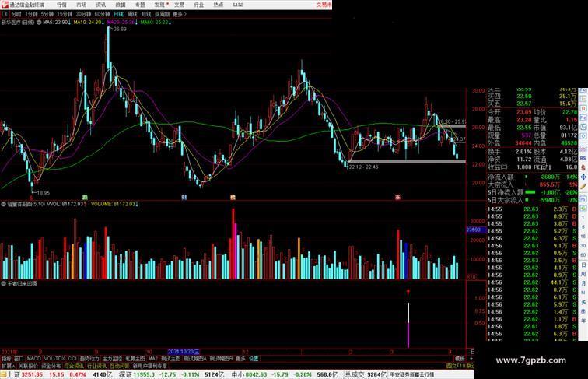Viewport: 588px width, 379px height.
Task: Select the 周线 weekly period tab
Action: (133, 14)
